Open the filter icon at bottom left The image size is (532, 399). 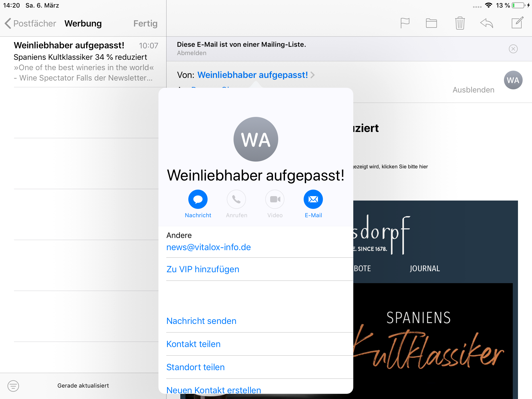click(13, 386)
